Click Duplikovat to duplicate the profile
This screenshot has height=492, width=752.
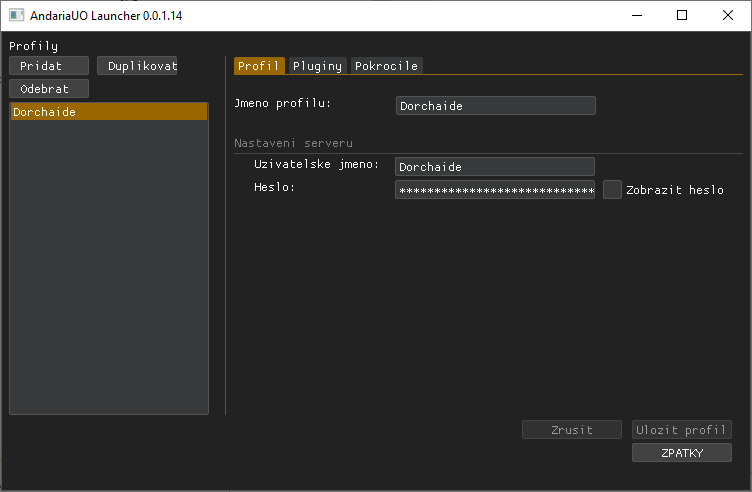137,66
